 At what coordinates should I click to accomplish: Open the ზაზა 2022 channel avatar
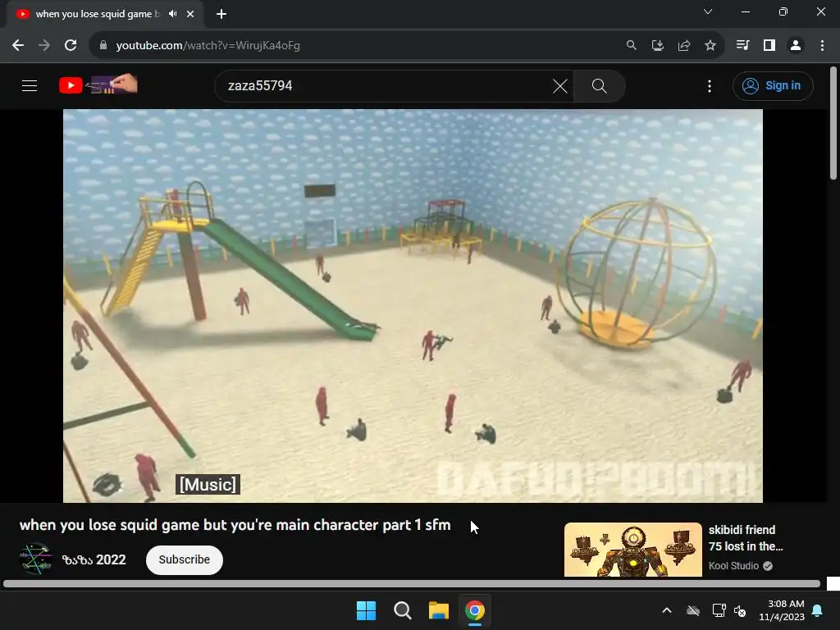(x=35, y=559)
